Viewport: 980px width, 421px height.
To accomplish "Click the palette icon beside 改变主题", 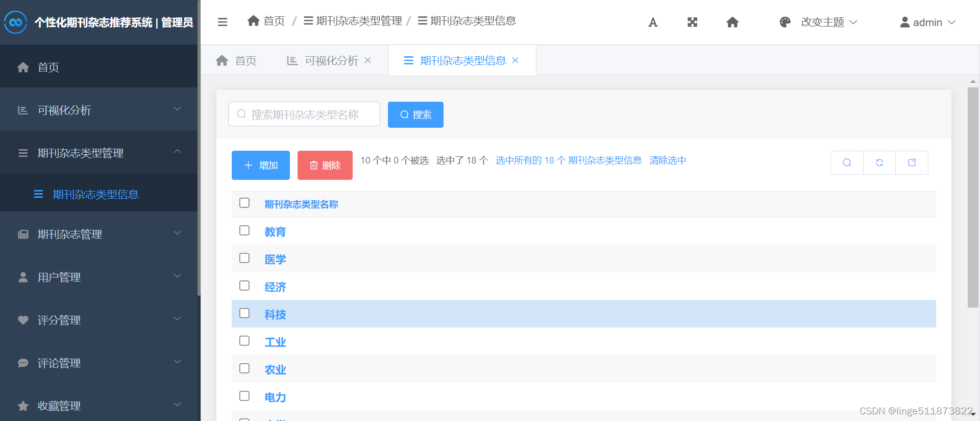I will click(x=785, y=22).
